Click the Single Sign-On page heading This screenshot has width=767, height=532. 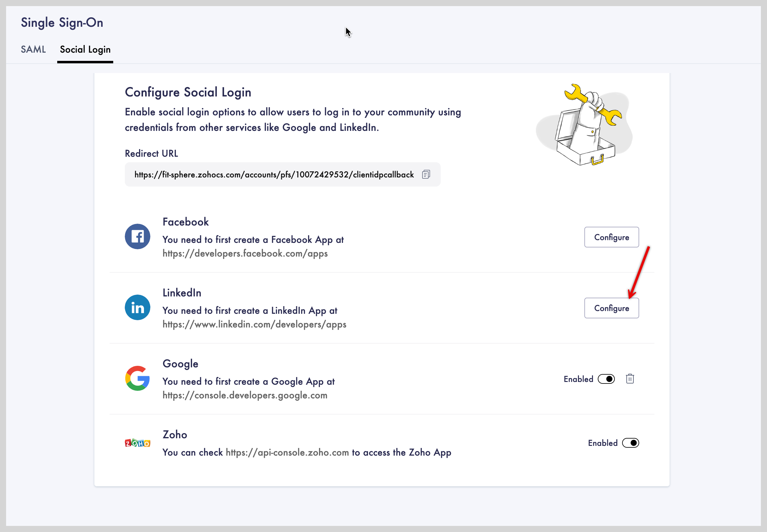coord(62,23)
